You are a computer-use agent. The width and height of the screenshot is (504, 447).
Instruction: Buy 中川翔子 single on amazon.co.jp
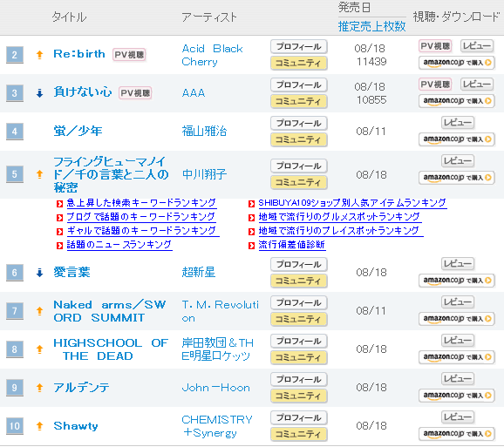456,177
